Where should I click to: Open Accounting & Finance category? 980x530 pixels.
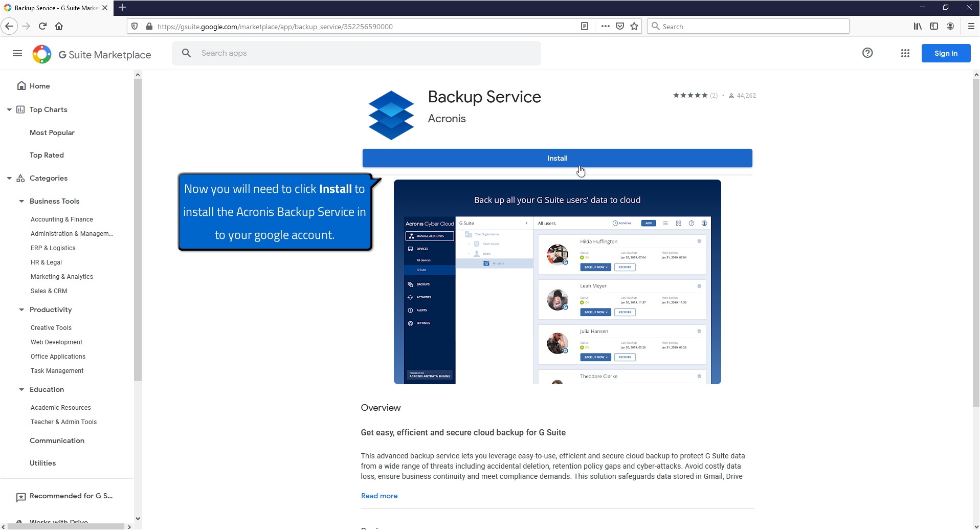(x=62, y=219)
